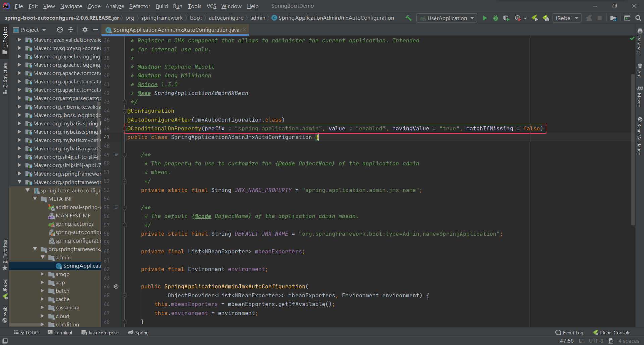This screenshot has width=644, height=345.
Task: Select MANIFEST.MF in project tree
Action: [73, 215]
